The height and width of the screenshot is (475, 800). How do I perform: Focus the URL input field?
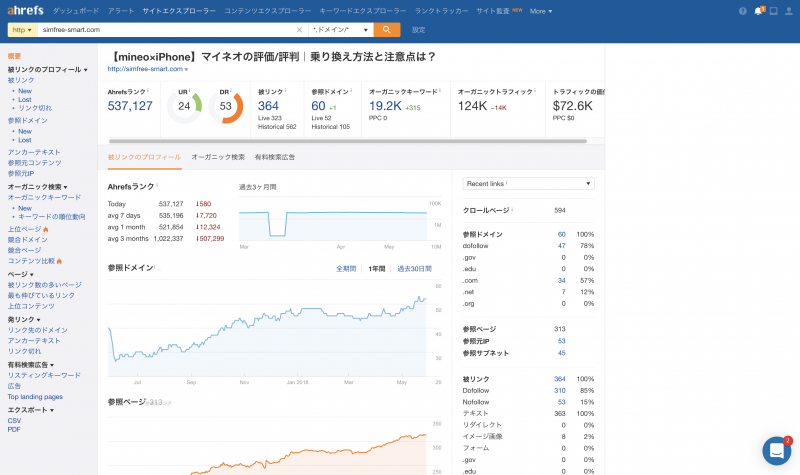pyautogui.click(x=167, y=30)
